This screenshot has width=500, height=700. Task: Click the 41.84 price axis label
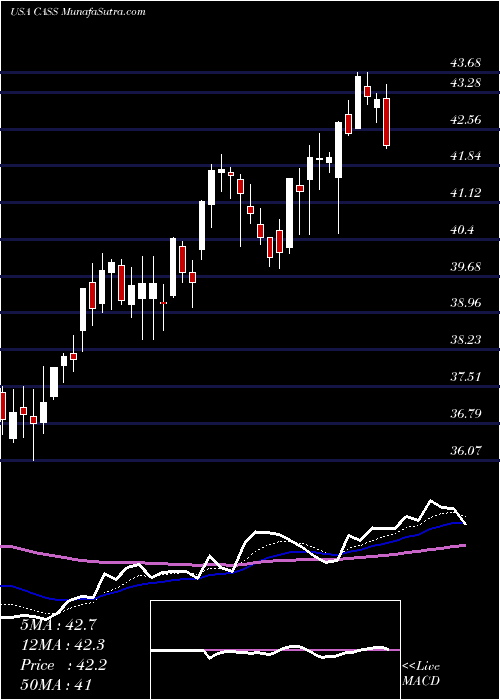(466, 156)
